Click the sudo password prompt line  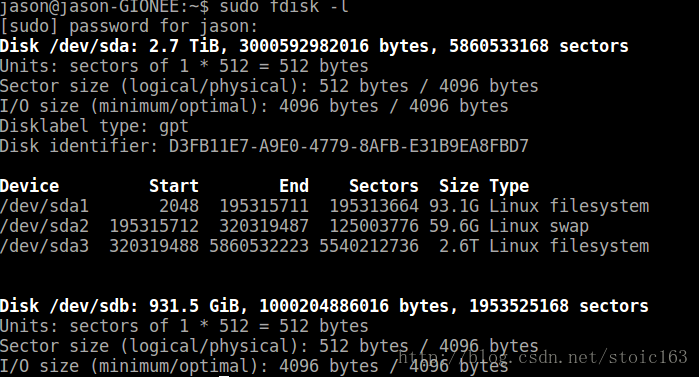point(129,26)
